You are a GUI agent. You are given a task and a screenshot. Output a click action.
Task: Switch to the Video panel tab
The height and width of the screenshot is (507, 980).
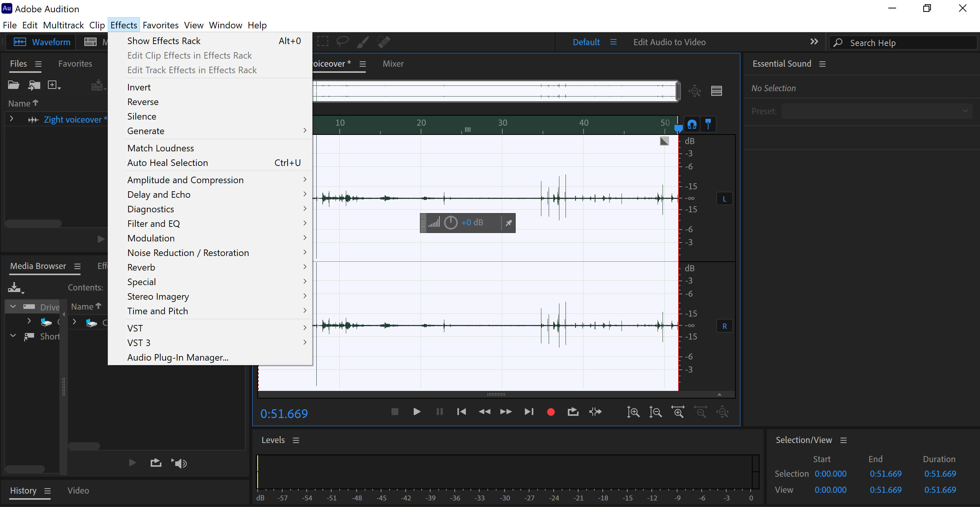pos(78,491)
